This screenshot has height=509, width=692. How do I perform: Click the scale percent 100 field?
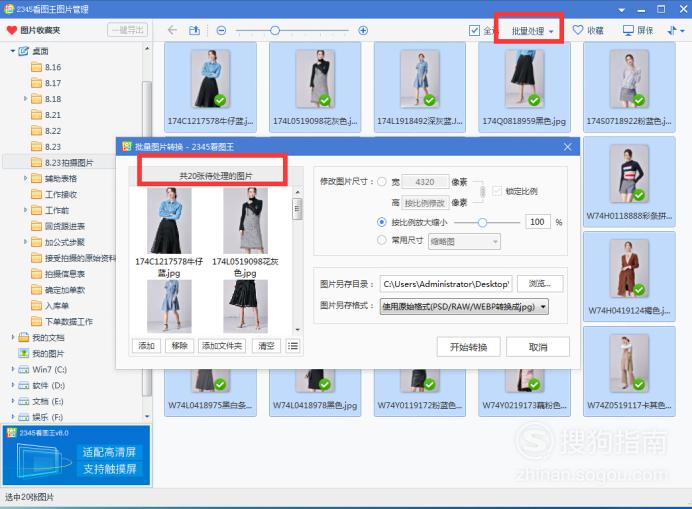point(538,222)
